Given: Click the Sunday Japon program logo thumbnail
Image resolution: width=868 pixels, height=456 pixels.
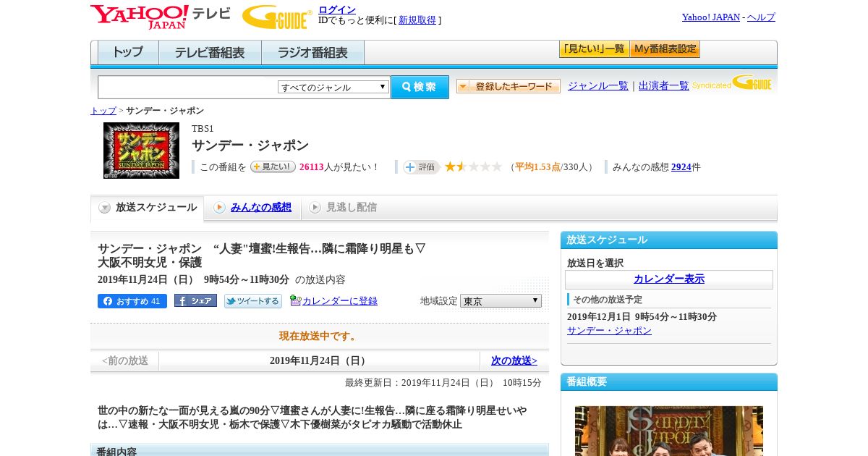Looking at the screenshot, I should point(141,151).
